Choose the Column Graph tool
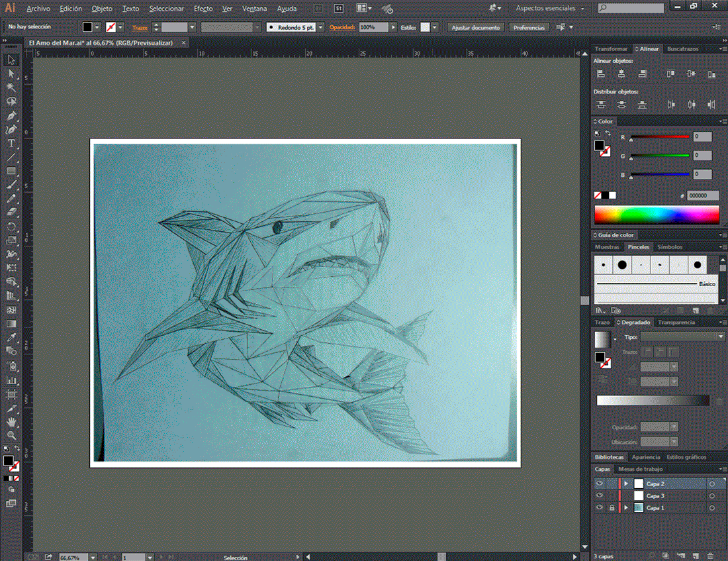This screenshot has height=561, width=728. coord(11,380)
